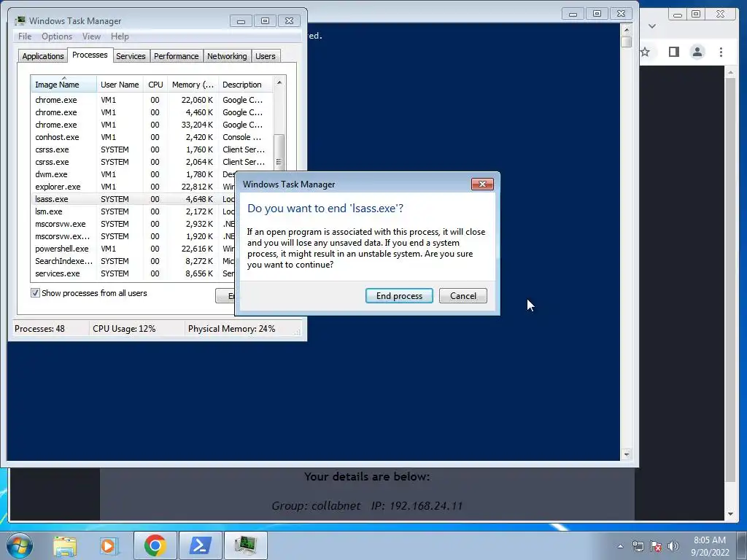The width and height of the screenshot is (747, 560).
Task: Open the File menu in Task Manager
Action: [25, 36]
